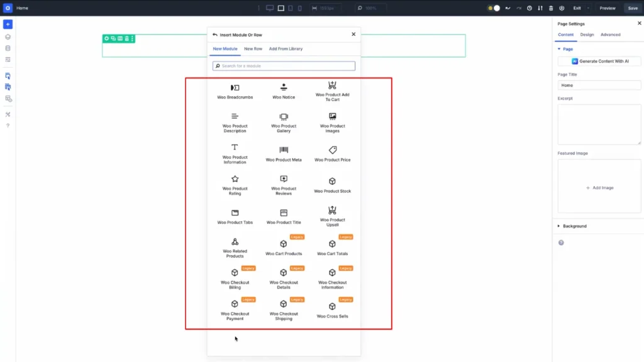Click the Generate Content With AI button
The width and height of the screenshot is (644, 362).
(598, 61)
